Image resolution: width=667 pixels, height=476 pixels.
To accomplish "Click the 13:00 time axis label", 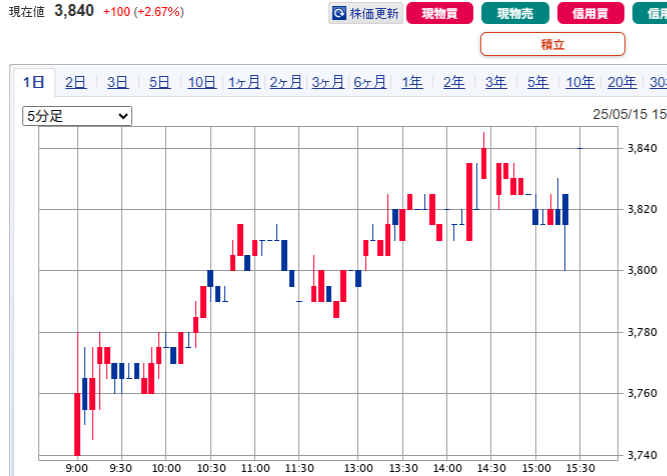I will [358, 468].
